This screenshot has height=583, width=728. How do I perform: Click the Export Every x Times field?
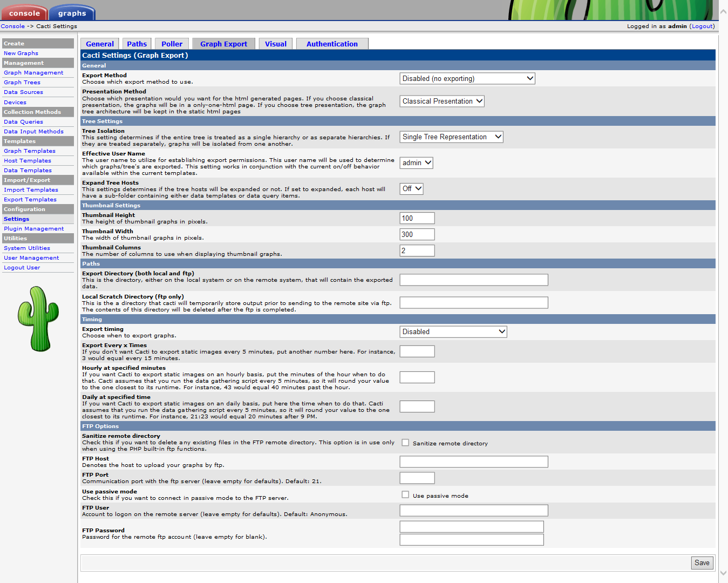click(417, 351)
